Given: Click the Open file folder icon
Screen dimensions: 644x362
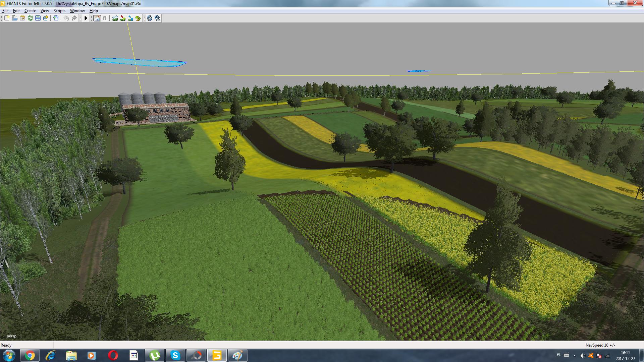Looking at the screenshot, I should pos(14,18).
